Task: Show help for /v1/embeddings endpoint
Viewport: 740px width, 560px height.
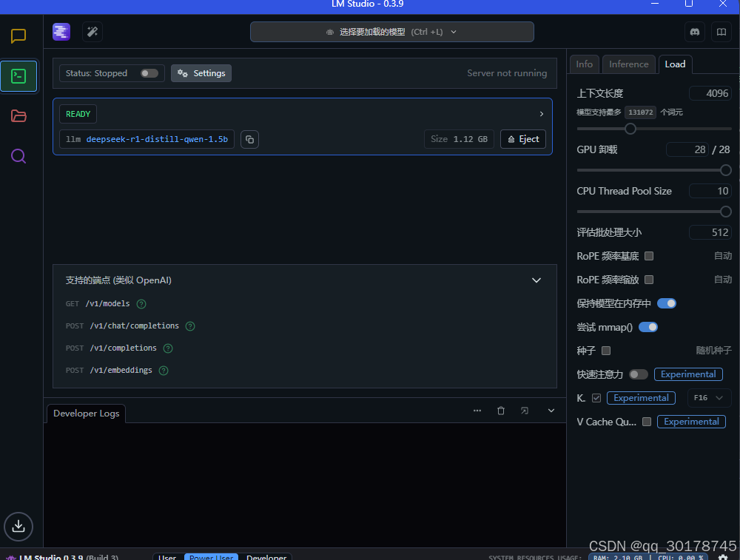Action: [x=164, y=371]
